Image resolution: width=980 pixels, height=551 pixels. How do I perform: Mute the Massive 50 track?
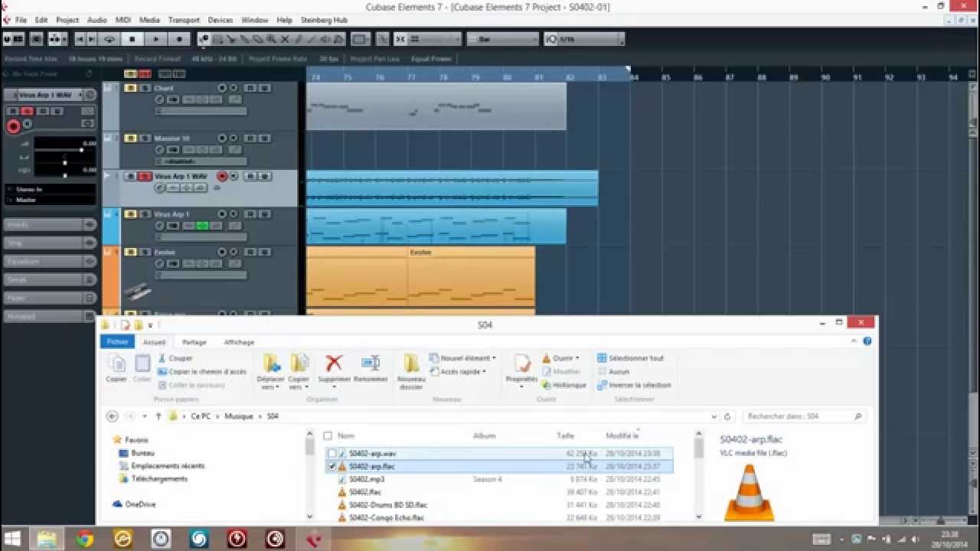pos(130,139)
